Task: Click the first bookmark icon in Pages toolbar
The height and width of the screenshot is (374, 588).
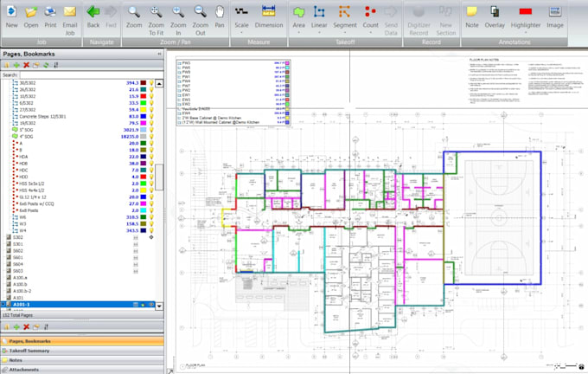Action: click(x=7, y=65)
